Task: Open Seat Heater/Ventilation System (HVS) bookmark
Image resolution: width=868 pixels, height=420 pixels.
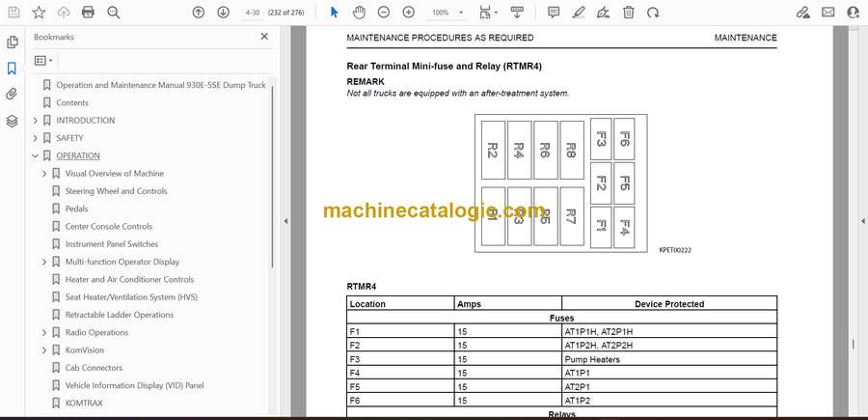Action: click(131, 297)
